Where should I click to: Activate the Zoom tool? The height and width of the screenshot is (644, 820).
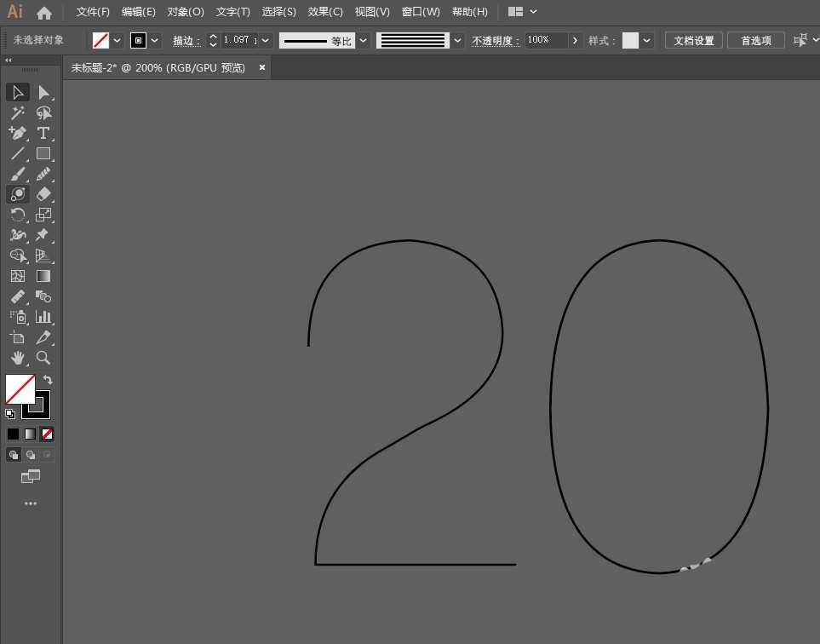pos(43,358)
